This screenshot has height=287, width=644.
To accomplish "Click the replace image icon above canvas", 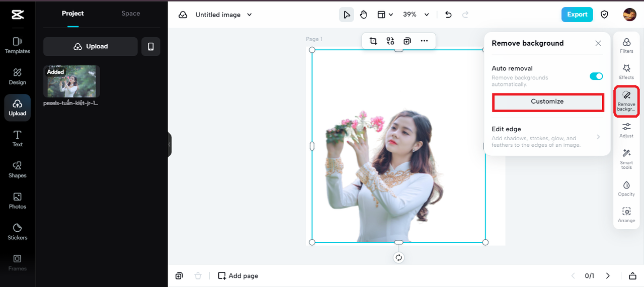I will click(390, 41).
